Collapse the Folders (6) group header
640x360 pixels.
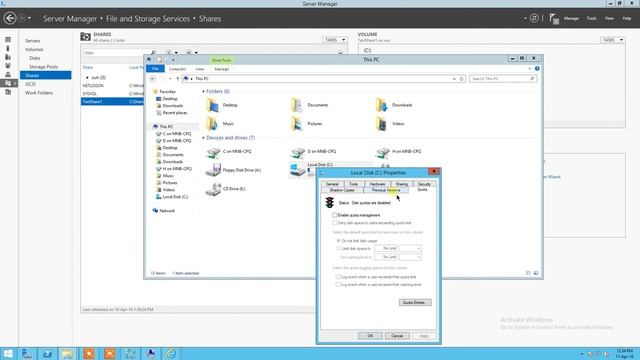coord(203,91)
